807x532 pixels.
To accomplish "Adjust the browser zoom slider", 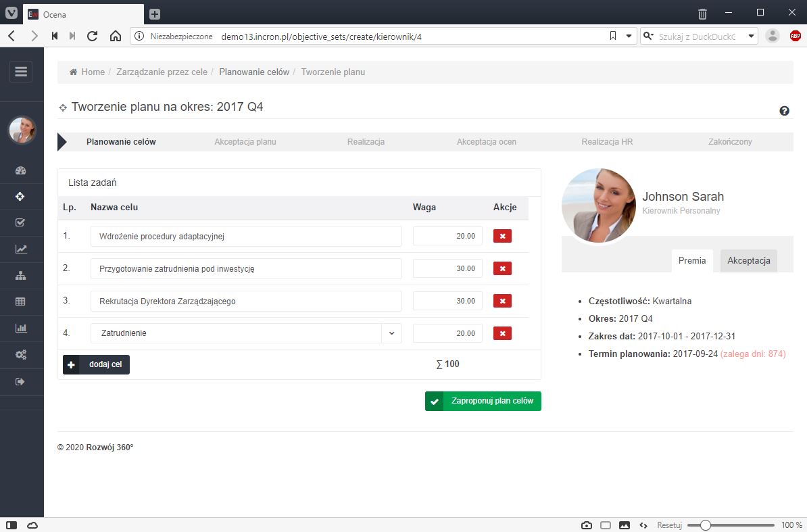I will pos(706,525).
